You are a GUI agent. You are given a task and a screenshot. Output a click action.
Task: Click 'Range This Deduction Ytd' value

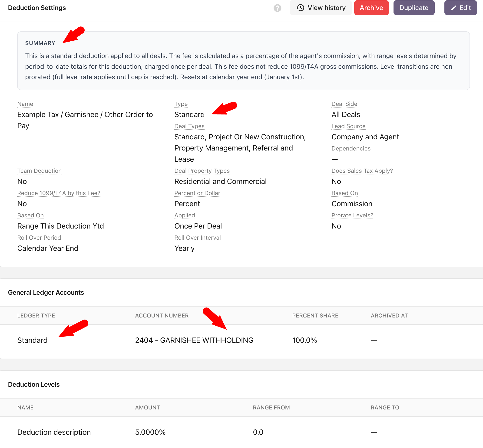60,226
